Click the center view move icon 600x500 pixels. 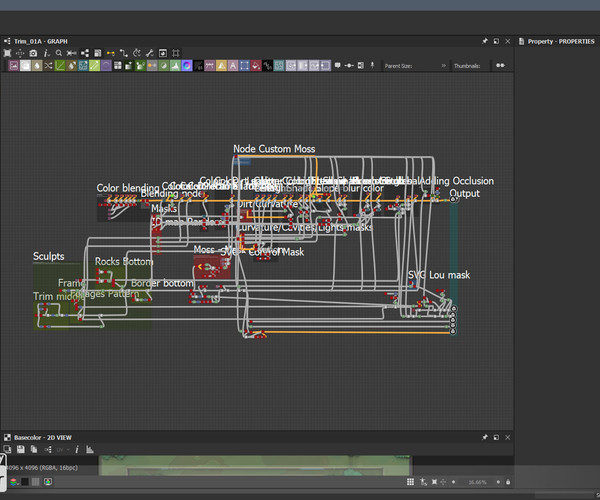(20, 53)
